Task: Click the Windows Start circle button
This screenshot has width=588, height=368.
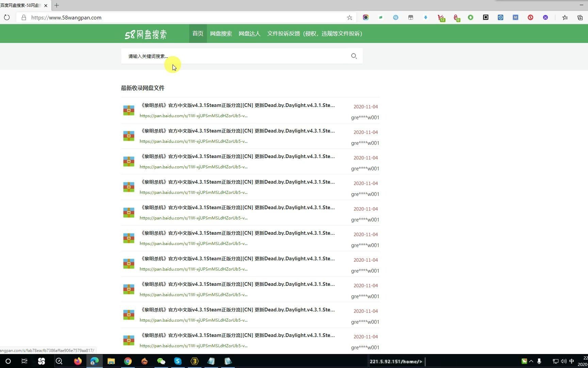Action: pyautogui.click(x=8, y=361)
